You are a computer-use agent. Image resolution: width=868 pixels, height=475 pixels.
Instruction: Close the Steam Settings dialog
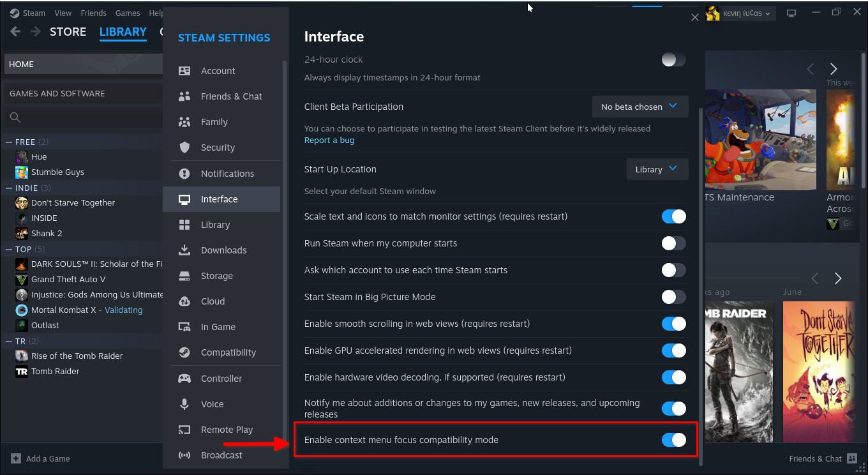tap(695, 17)
